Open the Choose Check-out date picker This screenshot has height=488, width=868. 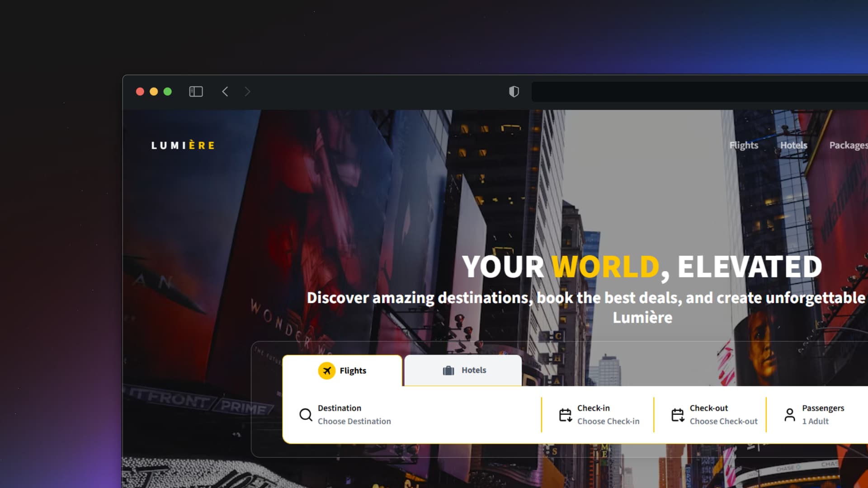pyautogui.click(x=723, y=421)
